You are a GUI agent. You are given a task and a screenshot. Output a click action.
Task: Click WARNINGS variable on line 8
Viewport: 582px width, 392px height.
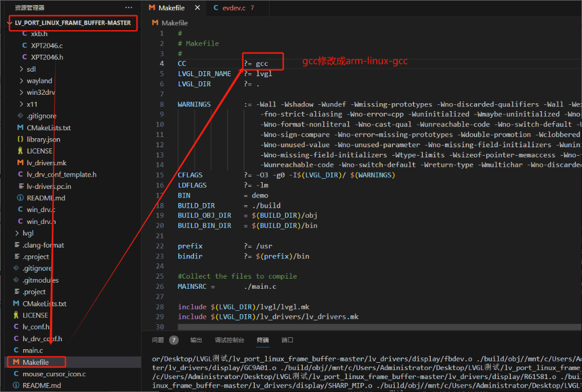point(194,104)
